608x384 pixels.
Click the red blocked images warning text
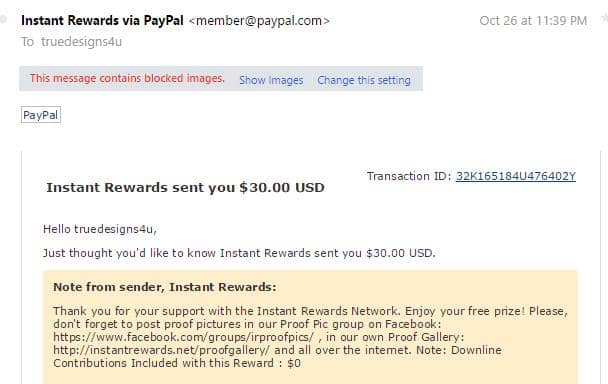(128, 78)
